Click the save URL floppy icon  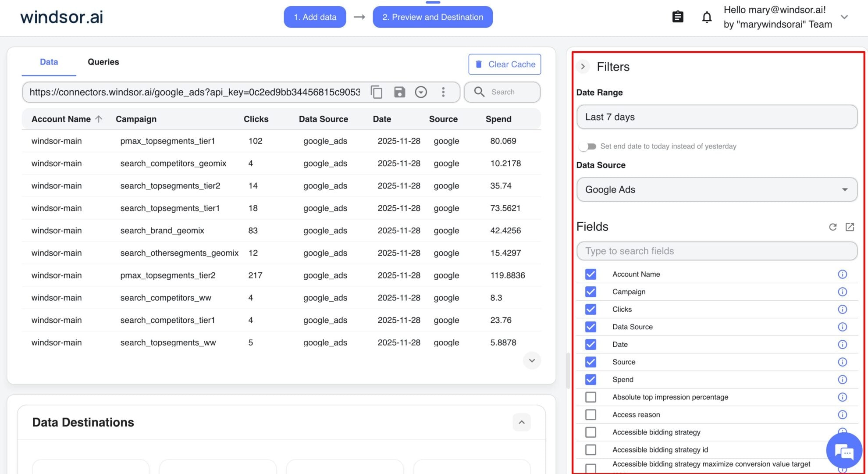click(399, 92)
